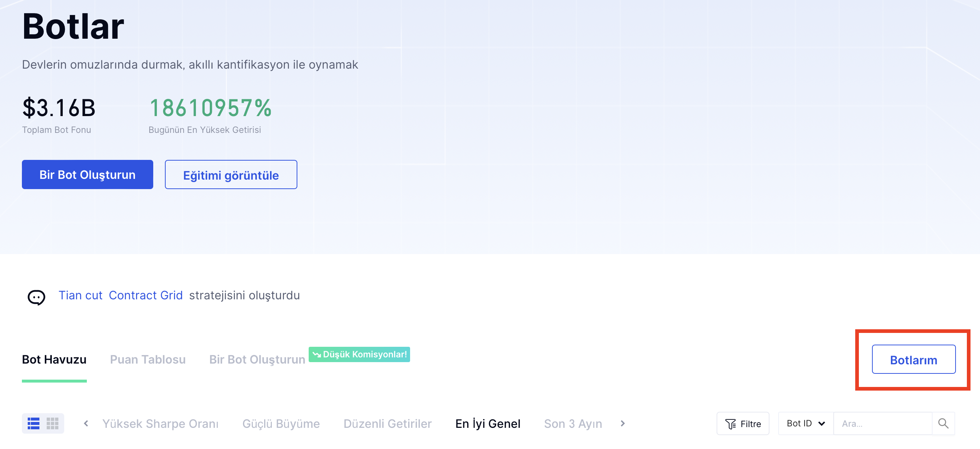Select the Bot Havuzu tab
This screenshot has height=449, width=980.
click(x=54, y=359)
